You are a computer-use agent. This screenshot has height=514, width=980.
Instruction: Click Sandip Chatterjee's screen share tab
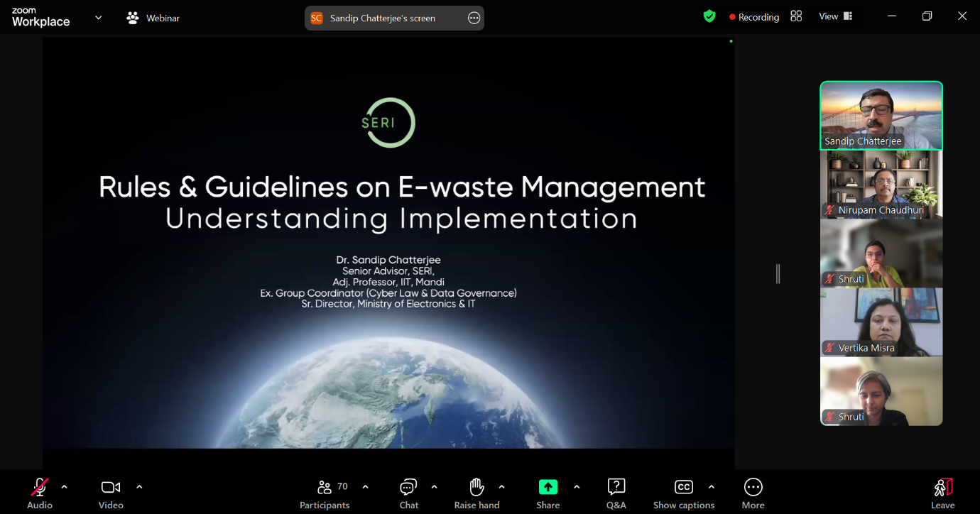(394, 18)
